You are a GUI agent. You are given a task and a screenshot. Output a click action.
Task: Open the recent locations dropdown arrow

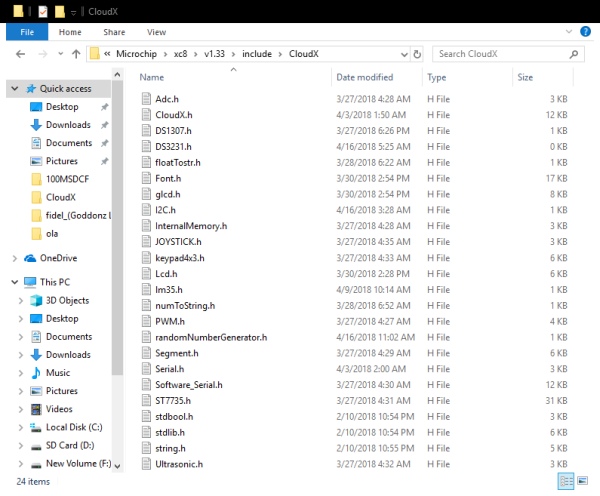[x=60, y=54]
